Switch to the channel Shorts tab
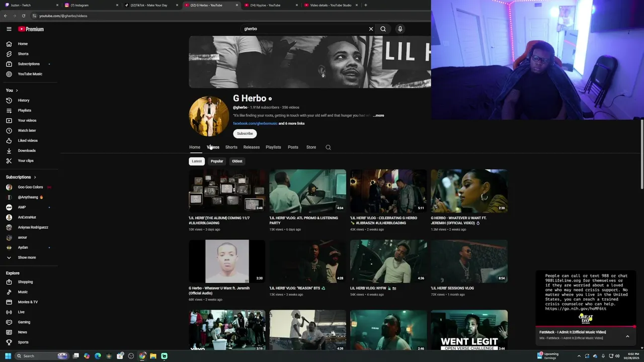 [231, 147]
